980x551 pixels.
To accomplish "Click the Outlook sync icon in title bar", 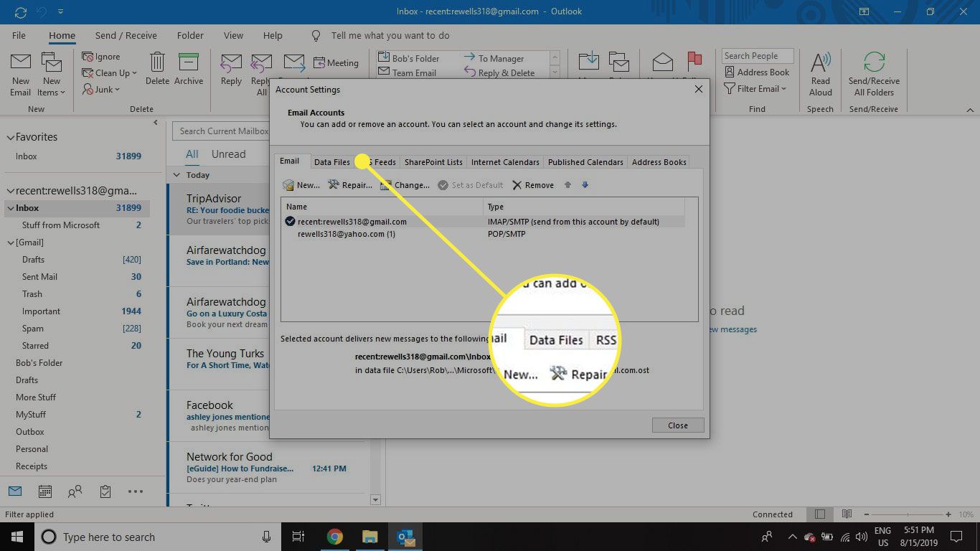I will (x=20, y=12).
